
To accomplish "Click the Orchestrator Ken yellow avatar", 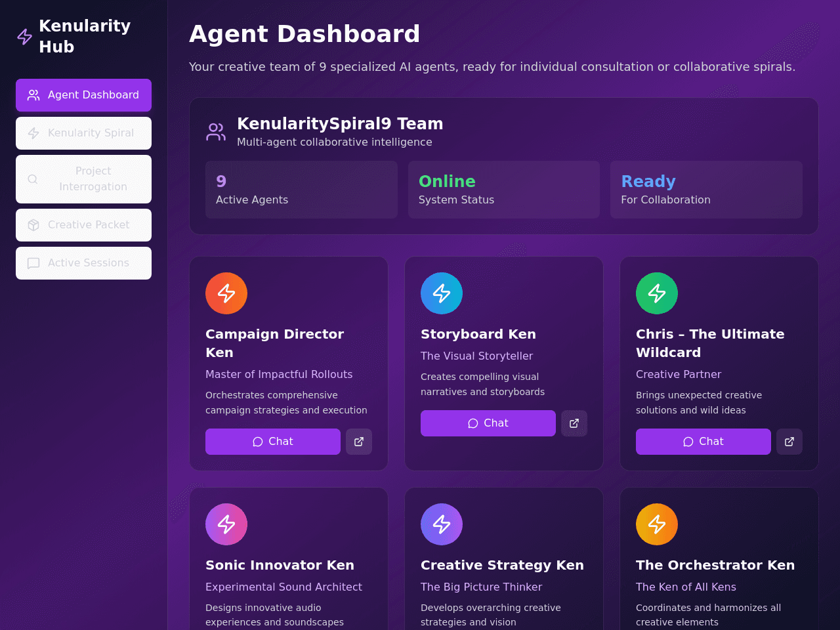I will (657, 524).
